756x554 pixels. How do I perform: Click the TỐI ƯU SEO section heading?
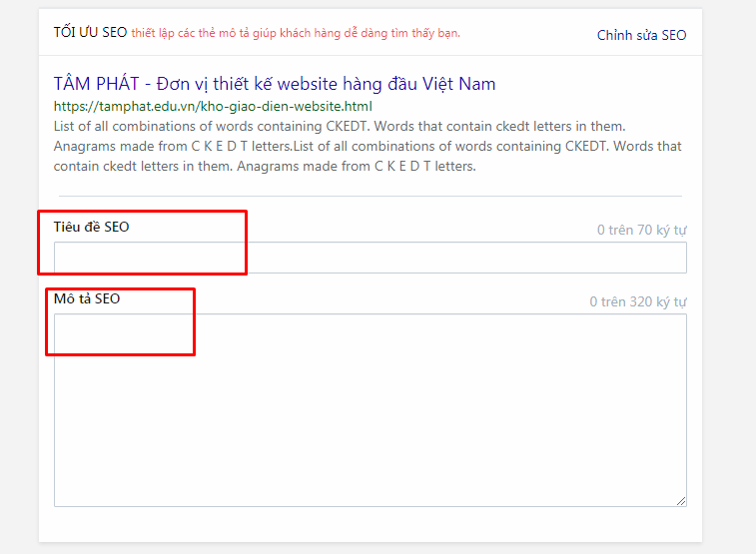pyautogui.click(x=90, y=33)
